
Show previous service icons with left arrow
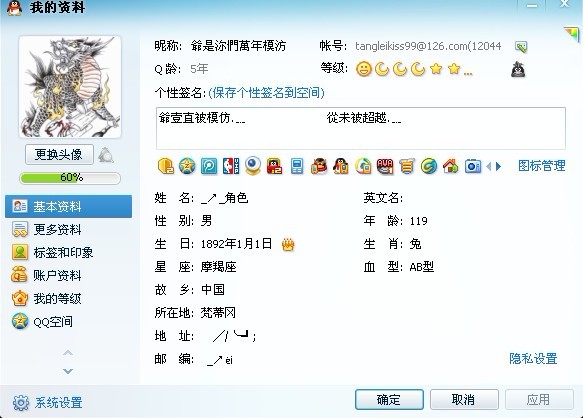point(489,166)
